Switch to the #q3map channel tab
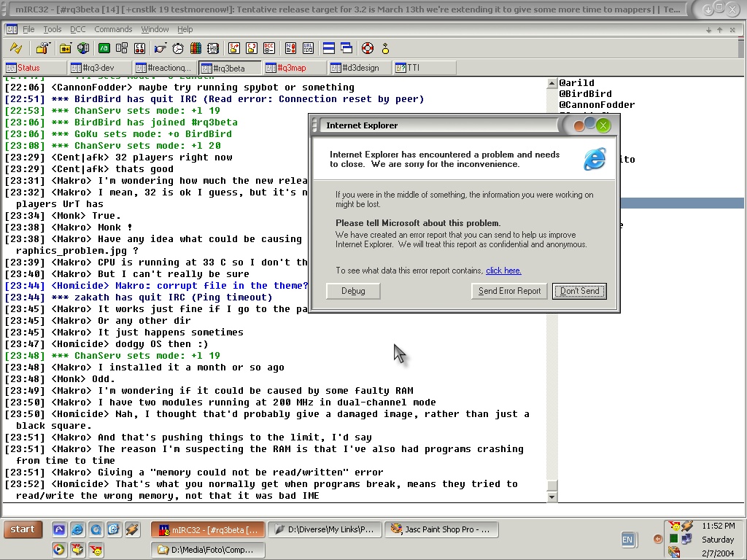This screenshot has width=747, height=560. (292, 68)
